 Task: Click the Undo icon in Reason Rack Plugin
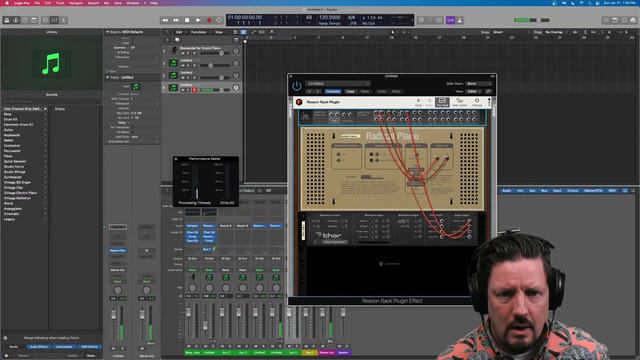418,102
